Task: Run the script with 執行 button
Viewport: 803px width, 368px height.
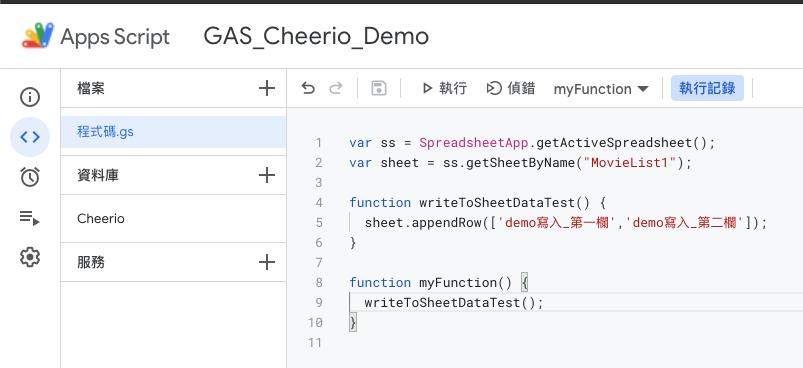Action: [x=444, y=89]
